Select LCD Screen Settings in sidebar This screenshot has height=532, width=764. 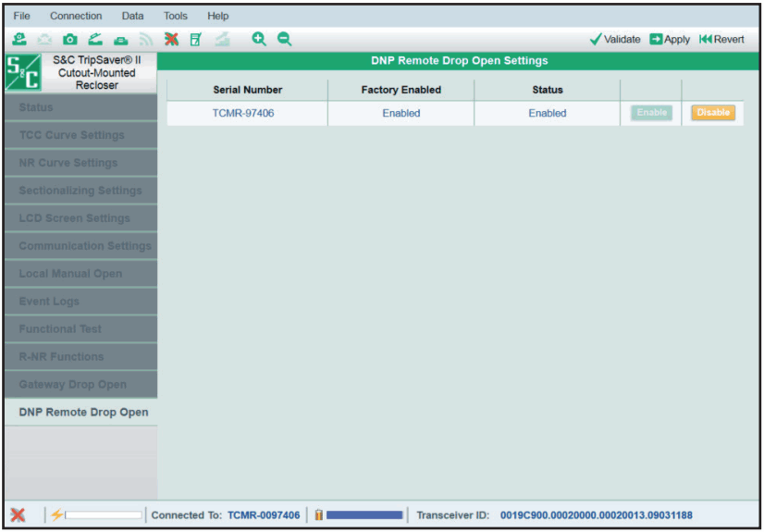(x=80, y=218)
